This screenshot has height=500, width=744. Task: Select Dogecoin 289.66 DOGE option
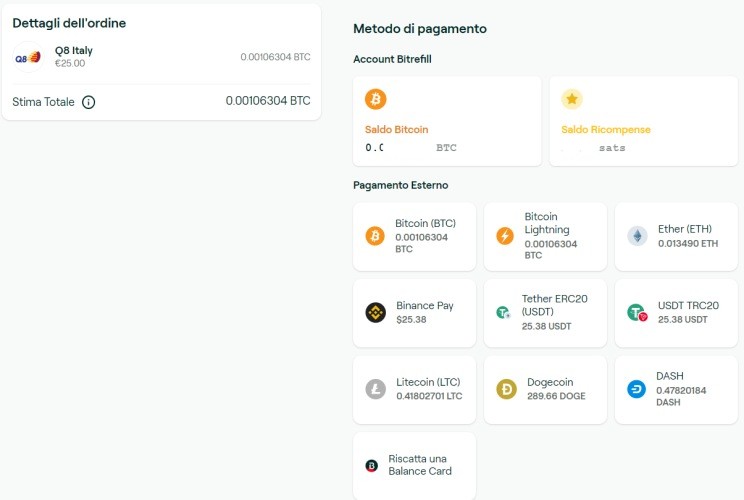(545, 390)
